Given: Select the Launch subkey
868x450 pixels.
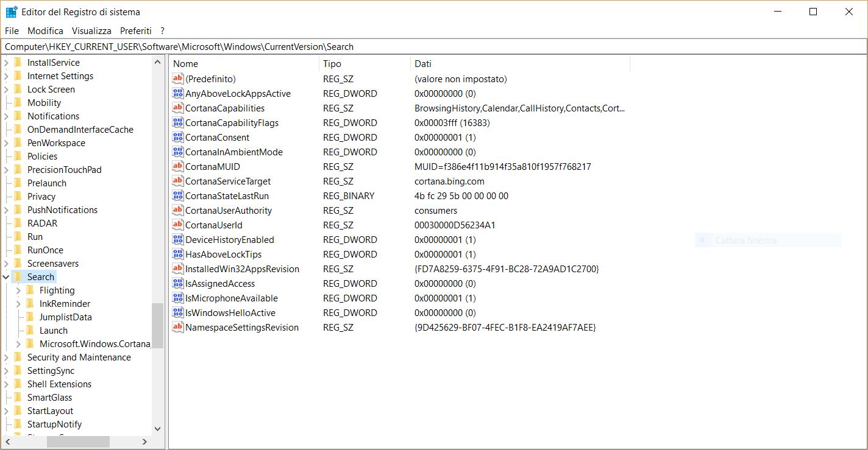Looking at the screenshot, I should 54,330.
